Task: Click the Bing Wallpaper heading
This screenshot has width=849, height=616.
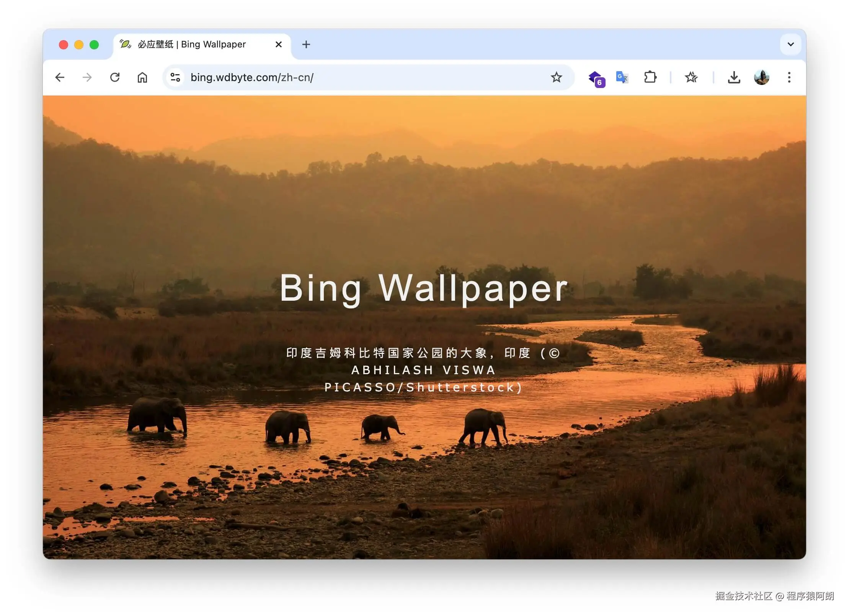Action: click(x=424, y=288)
